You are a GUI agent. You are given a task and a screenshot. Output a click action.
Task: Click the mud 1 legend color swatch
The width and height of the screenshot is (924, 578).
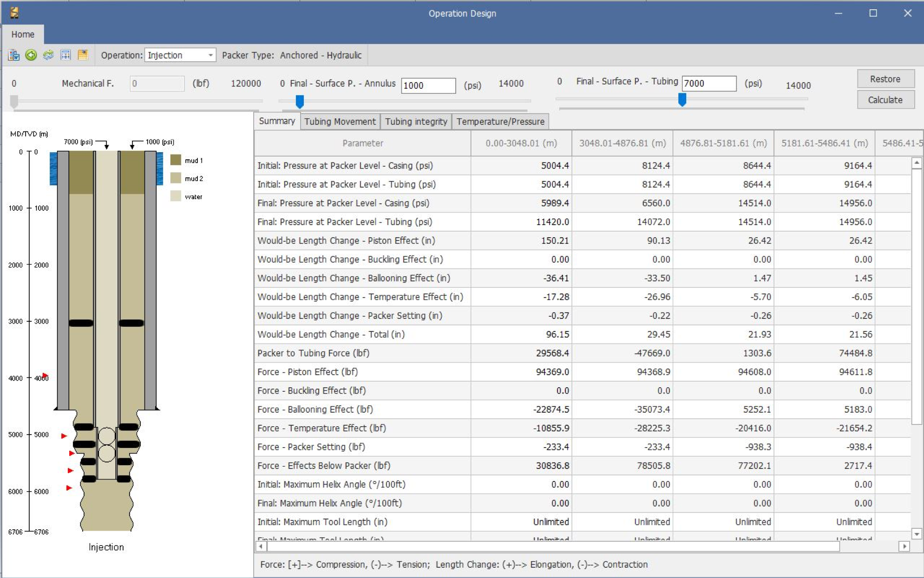point(176,160)
